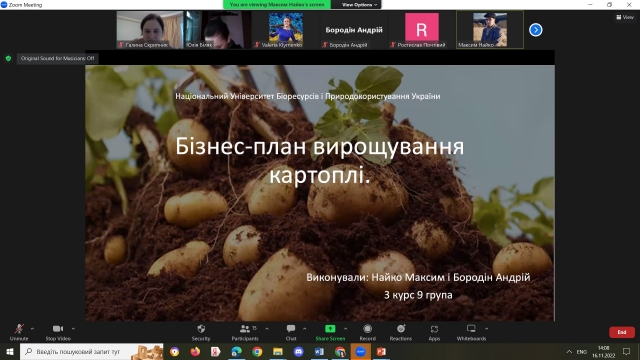
Task: Expand Whiteboards options arrow
Action: (x=487, y=329)
